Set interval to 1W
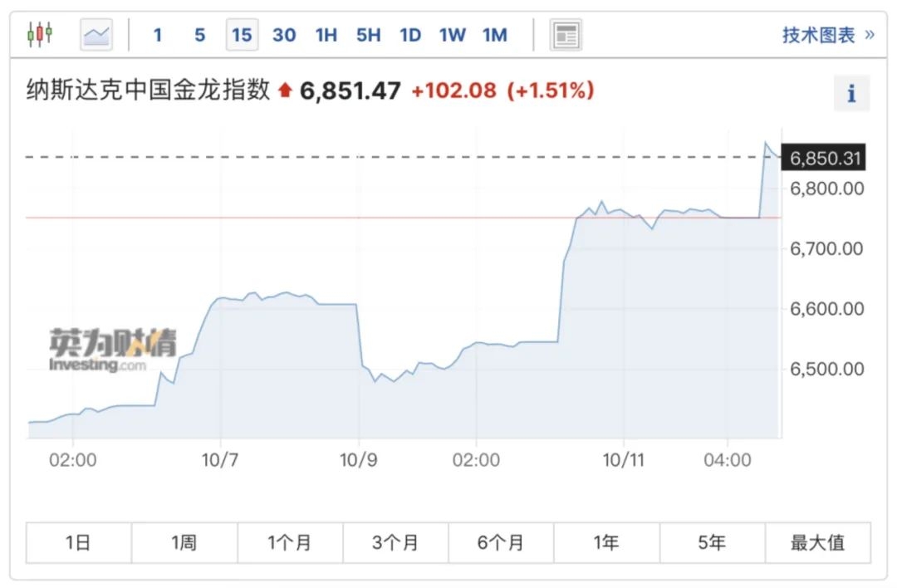 452,35
